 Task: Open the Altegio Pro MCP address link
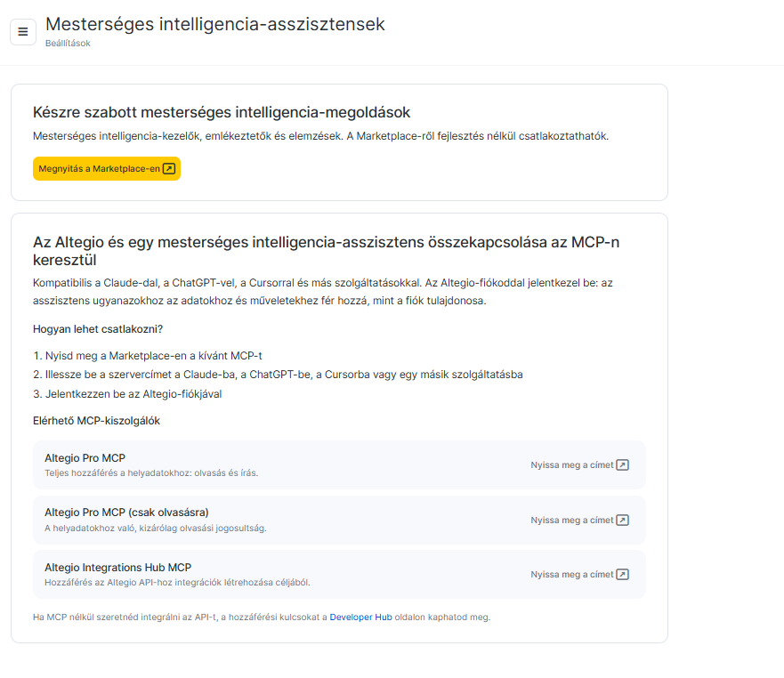579,465
